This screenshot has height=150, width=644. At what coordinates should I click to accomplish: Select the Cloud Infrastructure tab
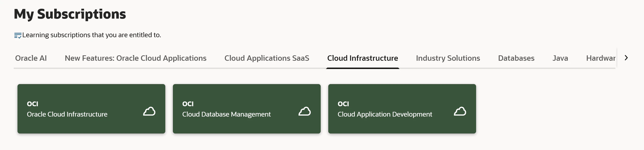pyautogui.click(x=363, y=58)
